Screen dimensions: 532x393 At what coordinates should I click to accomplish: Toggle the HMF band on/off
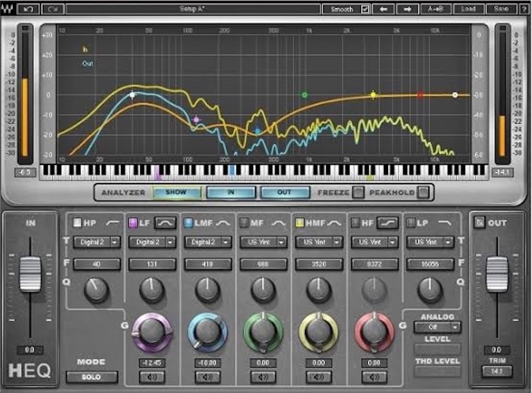pos(299,222)
